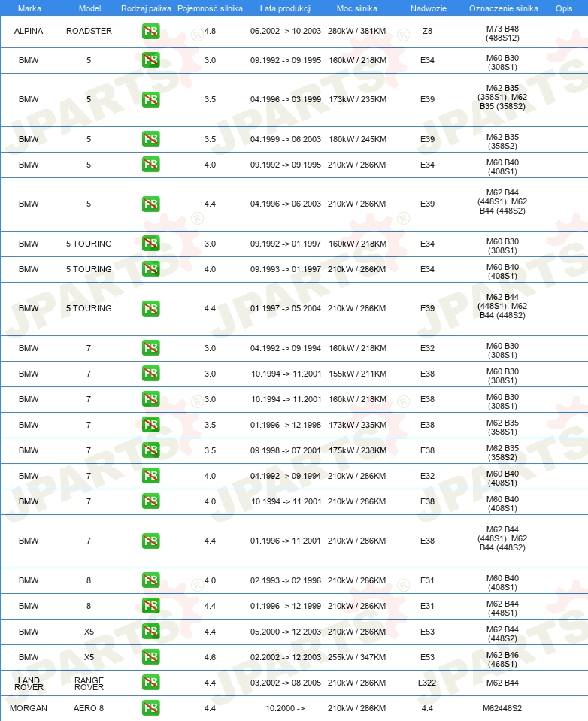Select the RANGE ROVER model cell
This screenshot has height=721, width=588.
pos(89,683)
